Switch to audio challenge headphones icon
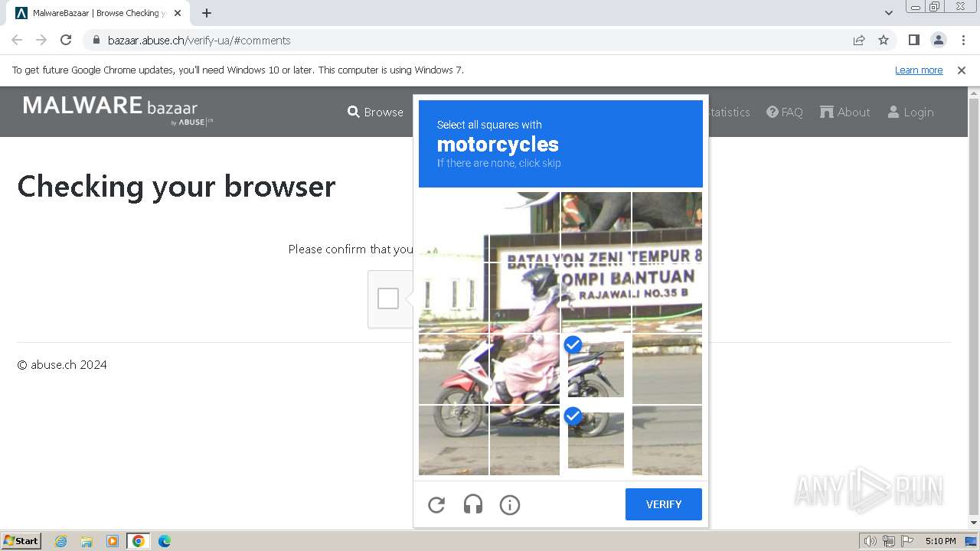Viewport: 980px width, 551px height. pyautogui.click(x=473, y=504)
